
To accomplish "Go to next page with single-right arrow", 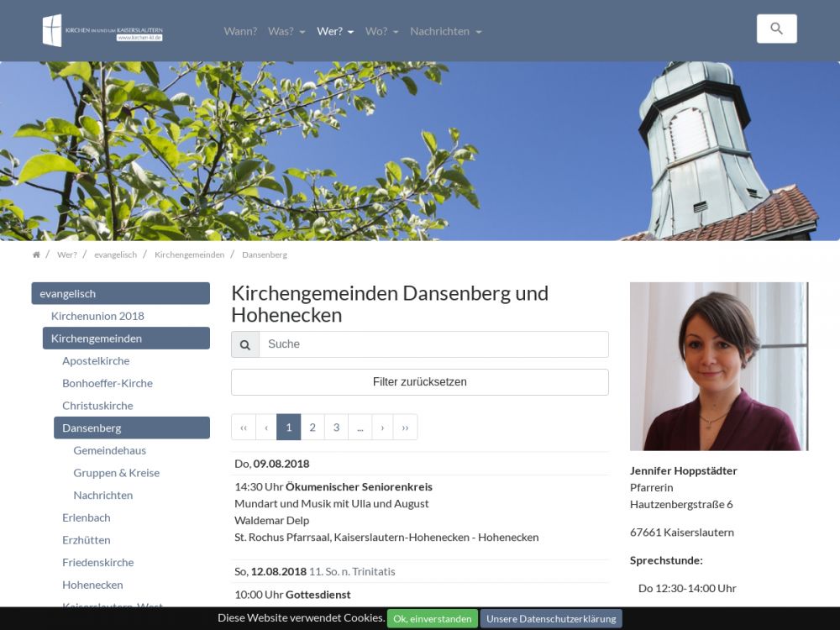I will (x=382, y=428).
